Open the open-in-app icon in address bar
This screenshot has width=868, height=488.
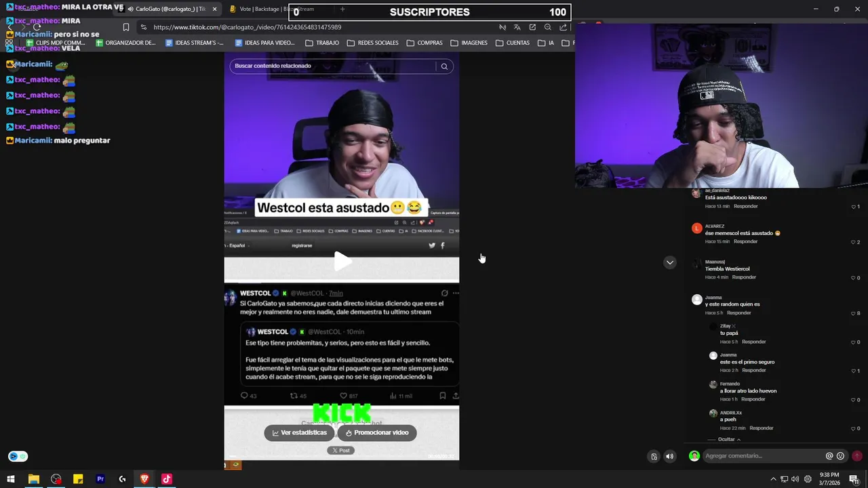click(x=532, y=27)
